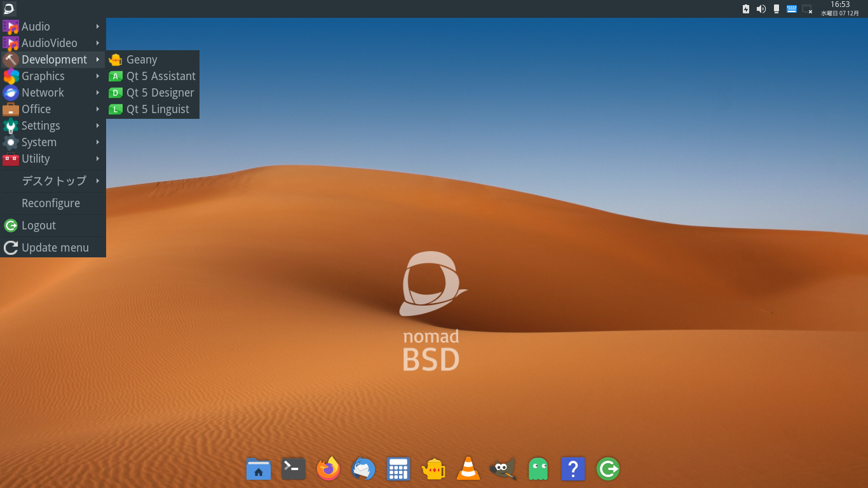Launch Thunderbird mail from the dock
This screenshot has width=868, height=488.
[x=363, y=469]
